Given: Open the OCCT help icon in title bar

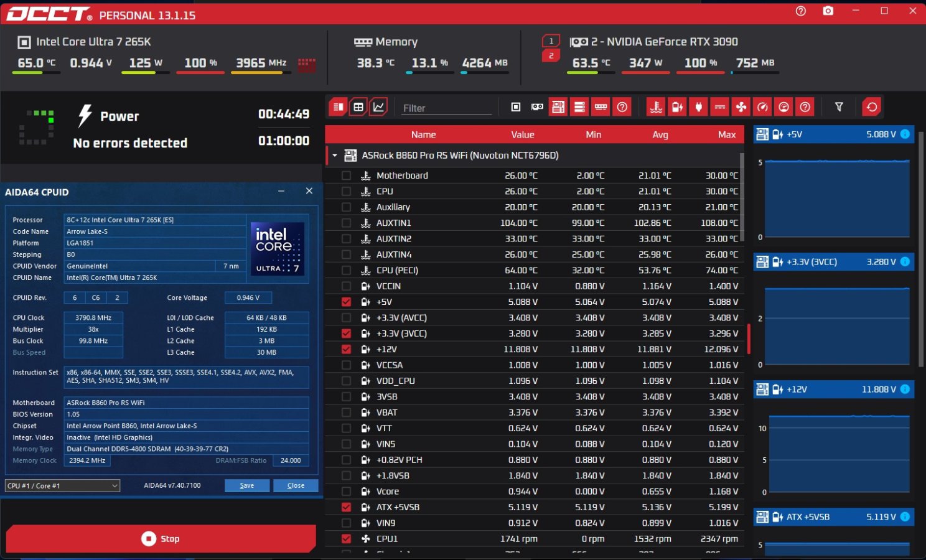Looking at the screenshot, I should pos(801,11).
